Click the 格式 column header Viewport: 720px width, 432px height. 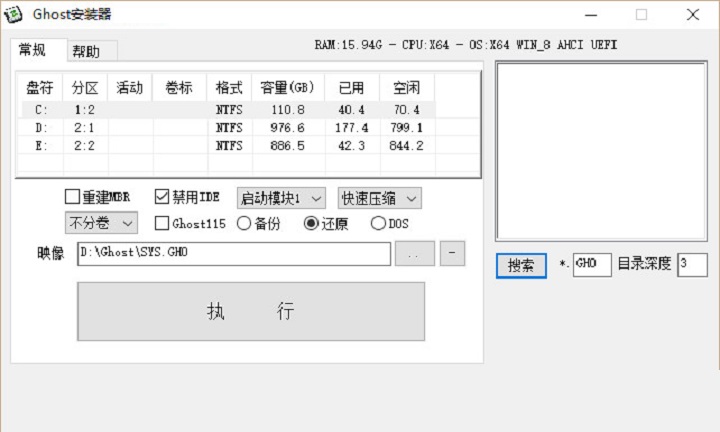pyautogui.click(x=229, y=87)
